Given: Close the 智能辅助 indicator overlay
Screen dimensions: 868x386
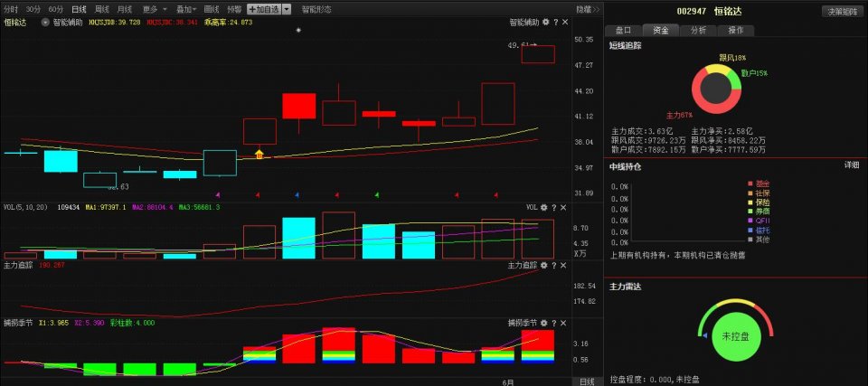Looking at the screenshot, I should (564, 23).
